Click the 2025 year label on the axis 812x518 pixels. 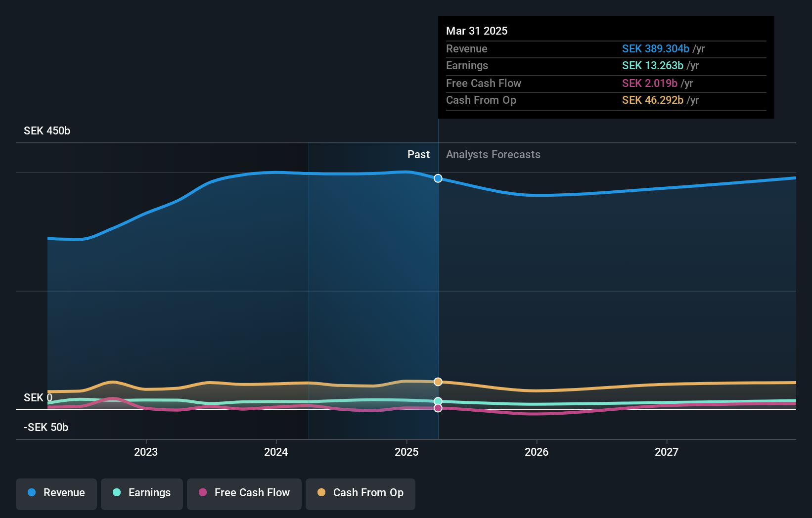(406, 451)
